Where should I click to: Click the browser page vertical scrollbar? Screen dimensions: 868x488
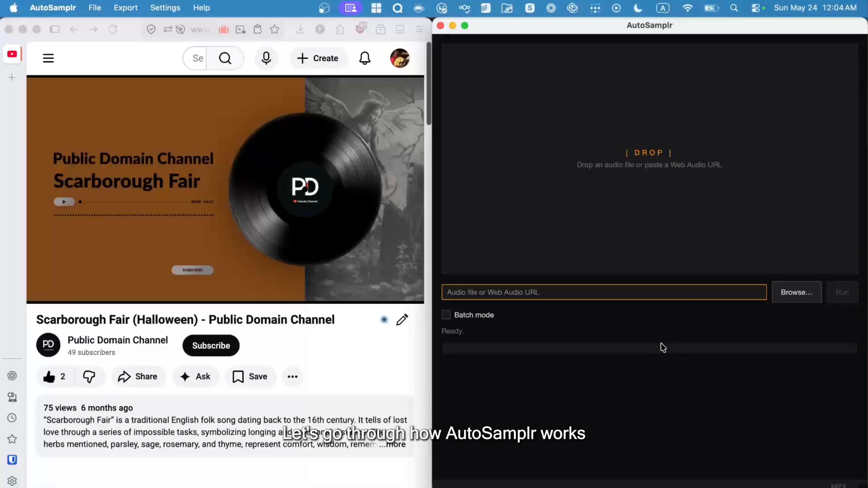click(429, 83)
